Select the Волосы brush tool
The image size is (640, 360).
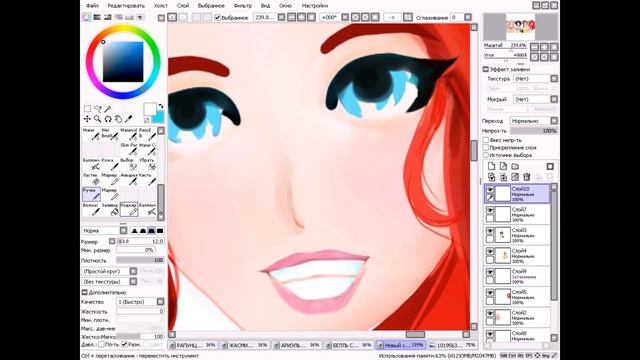pos(90,209)
